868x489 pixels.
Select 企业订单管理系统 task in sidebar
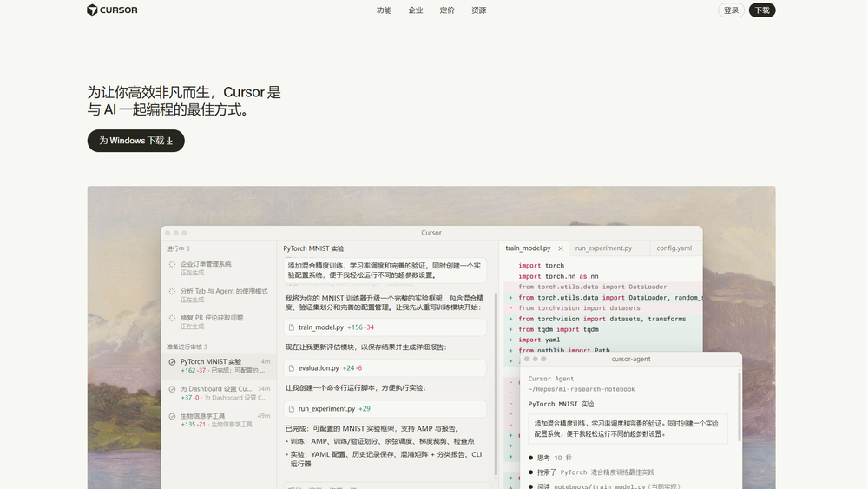pyautogui.click(x=219, y=268)
